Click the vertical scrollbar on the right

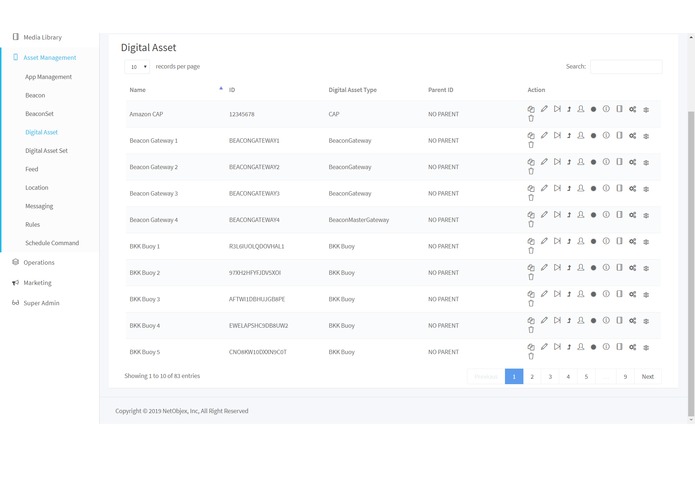point(691,264)
